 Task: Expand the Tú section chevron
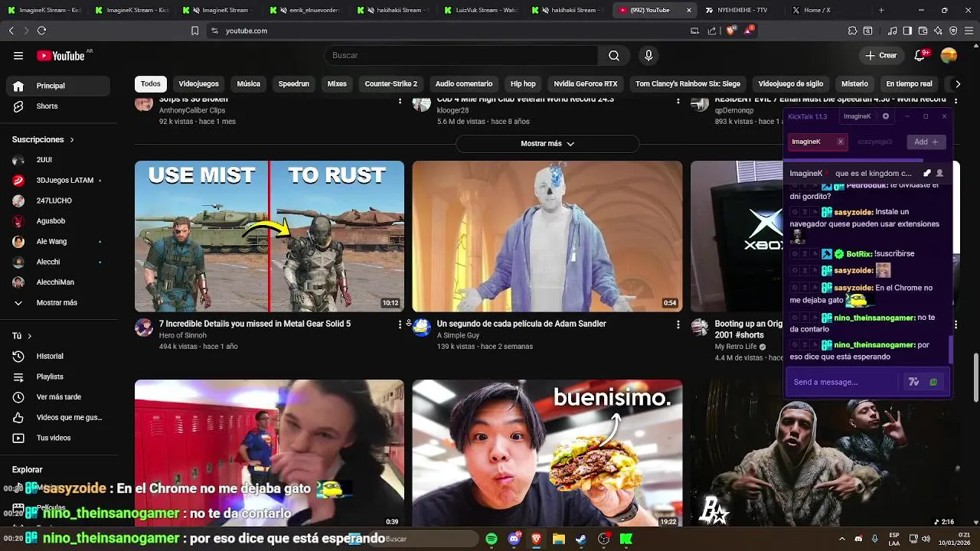point(29,336)
